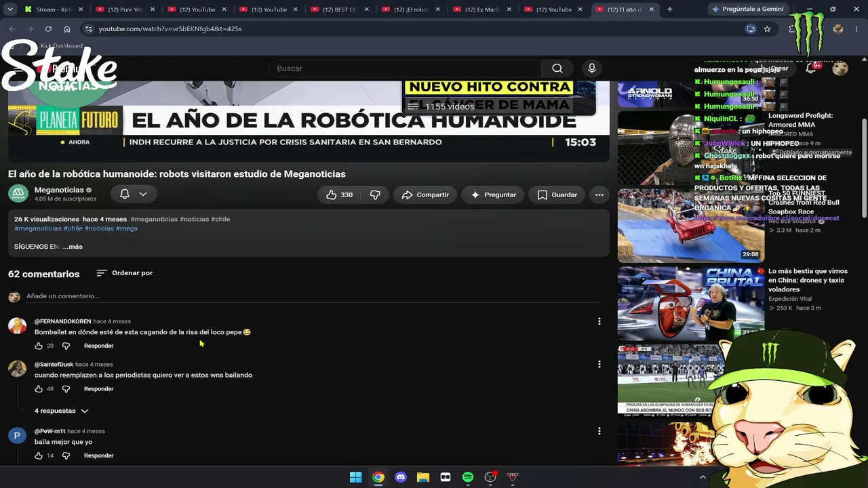Open OBS Studio from the taskbar
The width and height of the screenshot is (868, 488).
490,477
